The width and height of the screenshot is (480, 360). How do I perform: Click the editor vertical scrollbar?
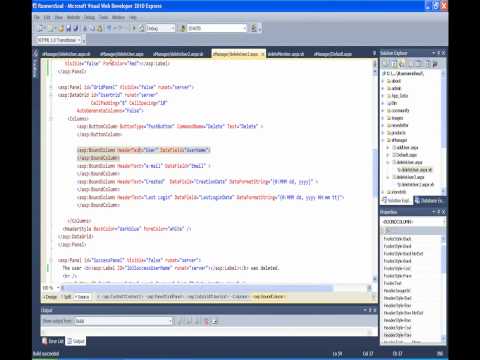(x=375, y=172)
